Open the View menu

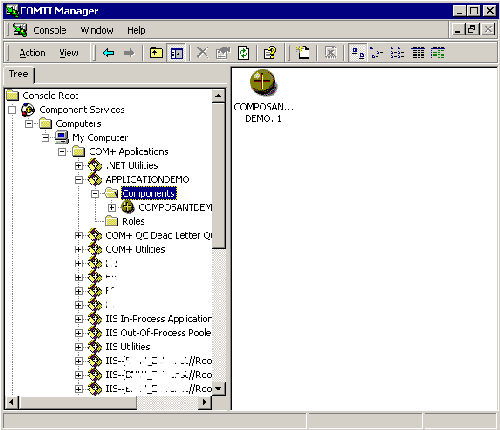69,53
